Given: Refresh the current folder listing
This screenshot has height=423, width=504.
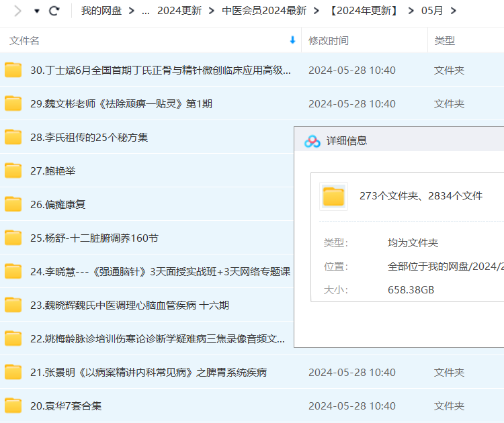Looking at the screenshot, I should (54, 11).
